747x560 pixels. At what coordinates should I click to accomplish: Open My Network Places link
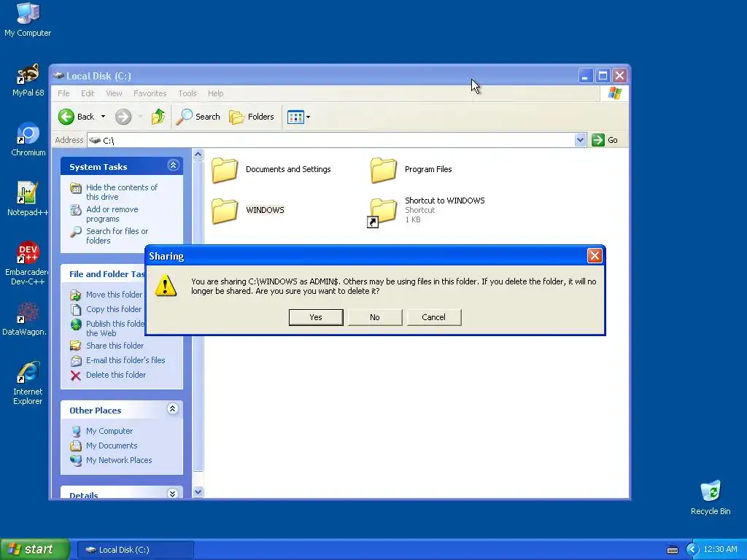119,460
